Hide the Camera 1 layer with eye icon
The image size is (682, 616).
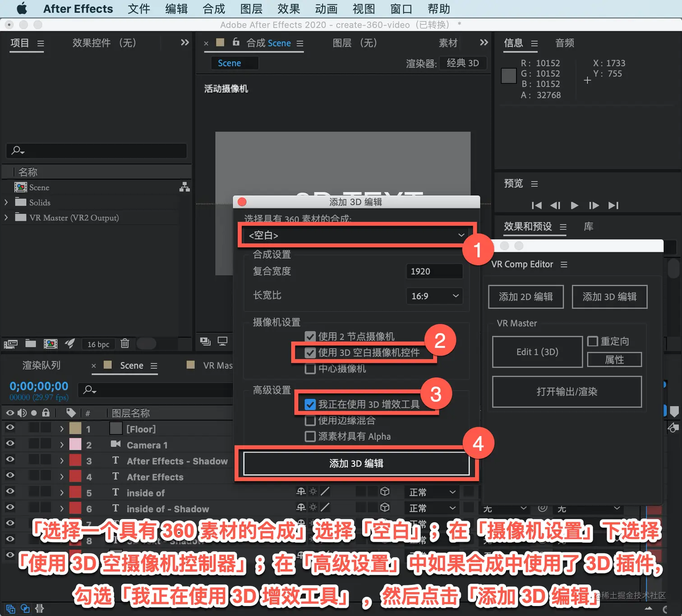click(x=10, y=443)
